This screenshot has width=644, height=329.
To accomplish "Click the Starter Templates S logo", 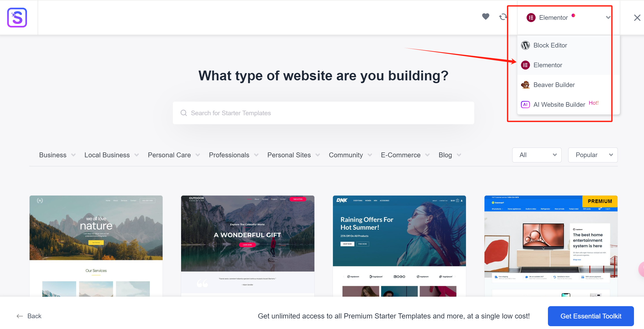I will (x=17, y=17).
